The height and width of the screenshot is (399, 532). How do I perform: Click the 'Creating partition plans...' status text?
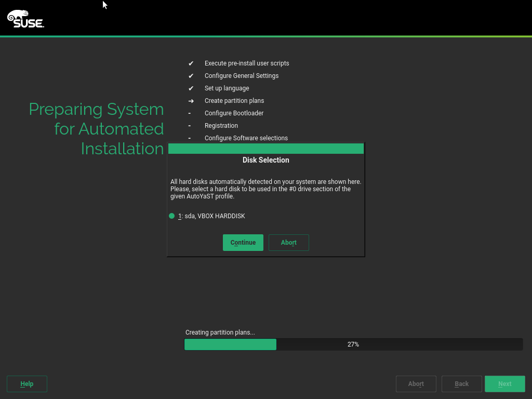220,332
